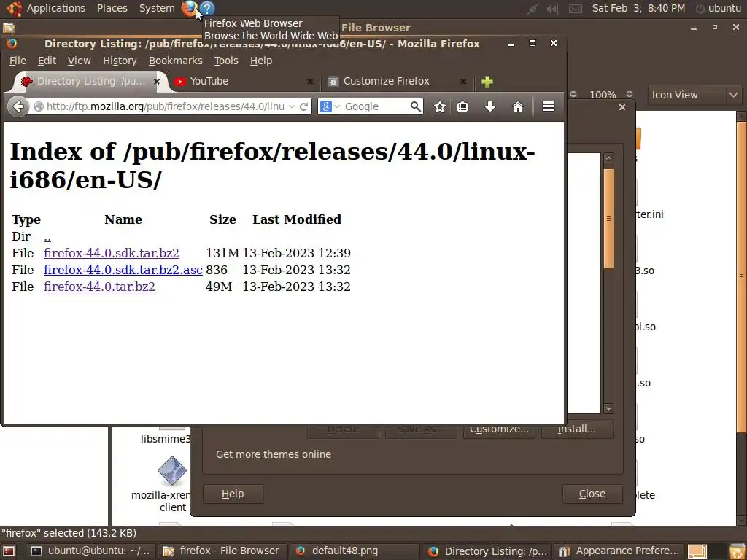The height and width of the screenshot is (560, 747).
Task: Click the Install... button in Appearance dialog
Action: (577, 430)
